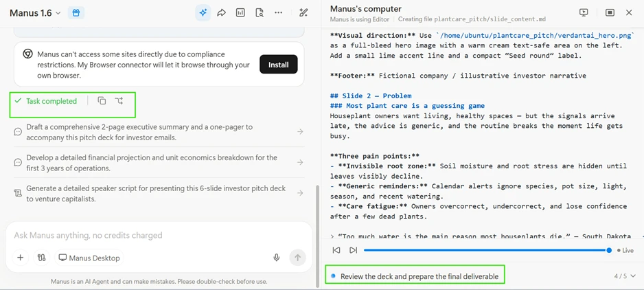The height and width of the screenshot is (290, 644).
Task: Click the Live indicator
Action: pyautogui.click(x=625, y=251)
